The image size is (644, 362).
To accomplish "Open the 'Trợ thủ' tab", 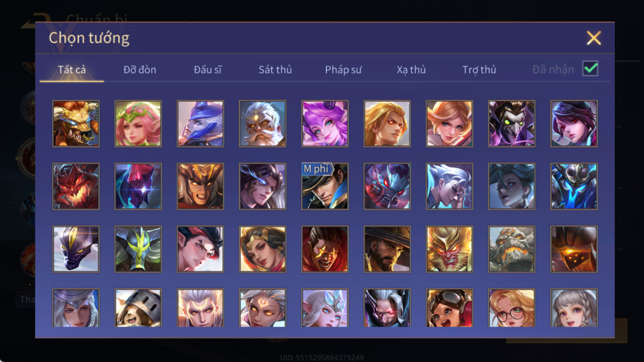I will (479, 70).
